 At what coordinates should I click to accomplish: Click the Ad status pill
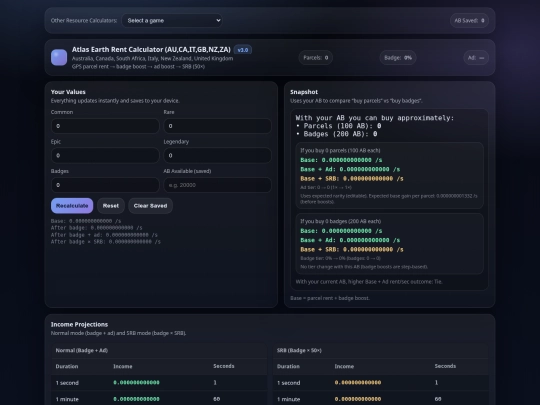point(476,58)
